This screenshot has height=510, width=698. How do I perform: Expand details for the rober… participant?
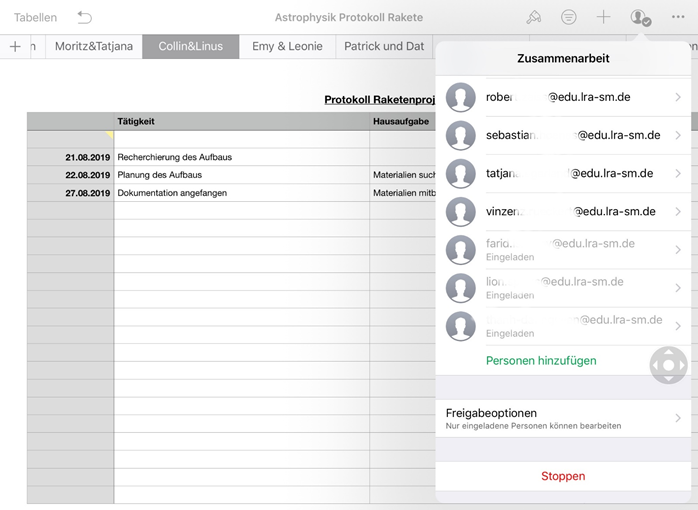click(678, 97)
